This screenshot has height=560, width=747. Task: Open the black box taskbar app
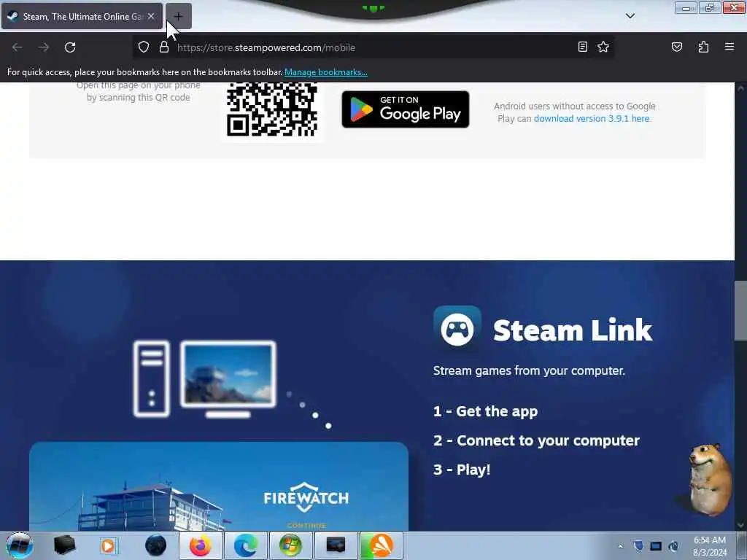(x=64, y=545)
